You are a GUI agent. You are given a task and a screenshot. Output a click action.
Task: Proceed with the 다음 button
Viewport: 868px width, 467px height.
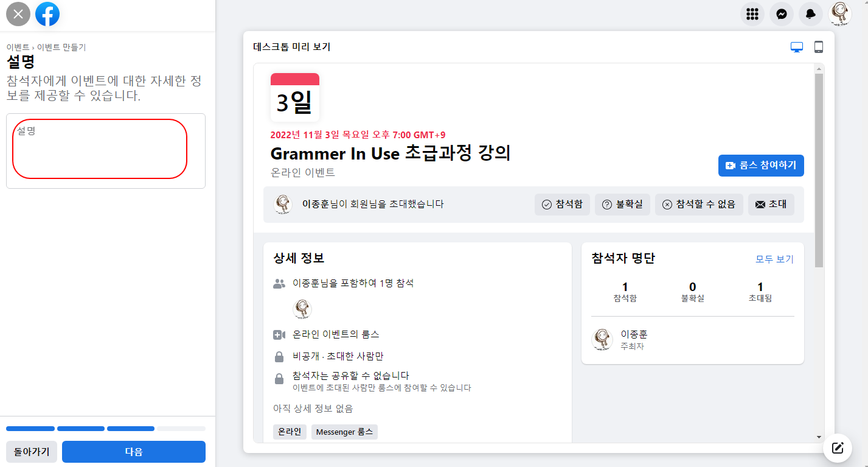(x=134, y=452)
